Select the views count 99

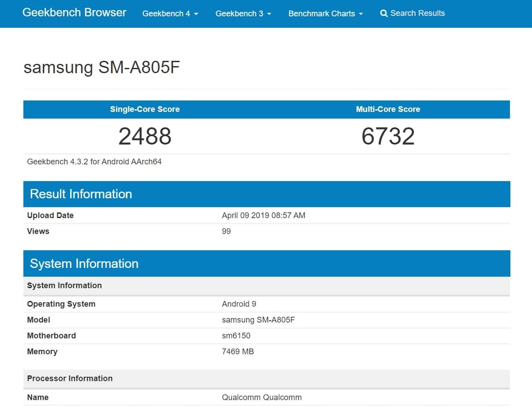tap(226, 231)
